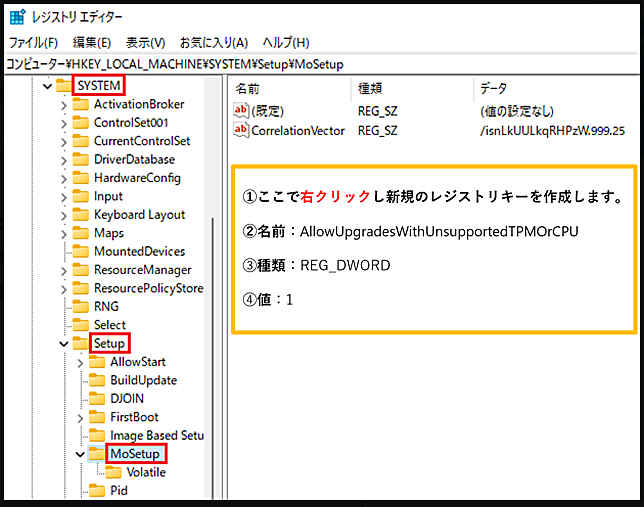Click the DriverDatabase folder icon
The width and height of the screenshot is (644, 507).
tap(80, 159)
